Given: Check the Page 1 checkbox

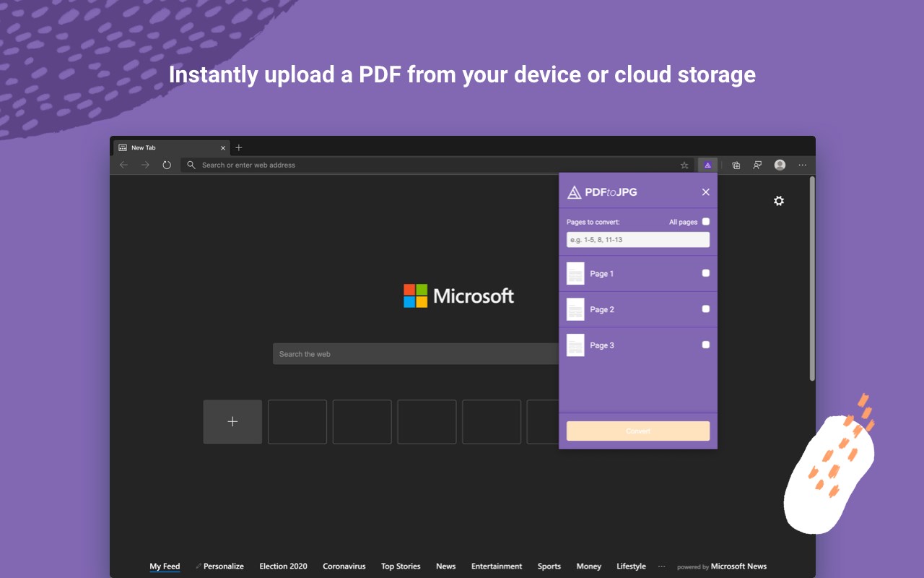Looking at the screenshot, I should (706, 273).
